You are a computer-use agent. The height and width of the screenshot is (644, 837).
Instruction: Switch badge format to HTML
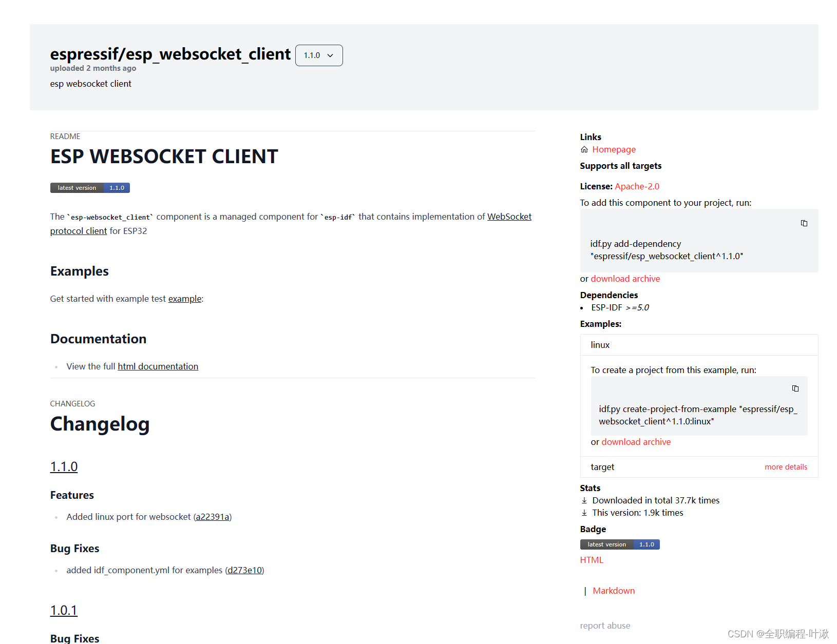591,559
